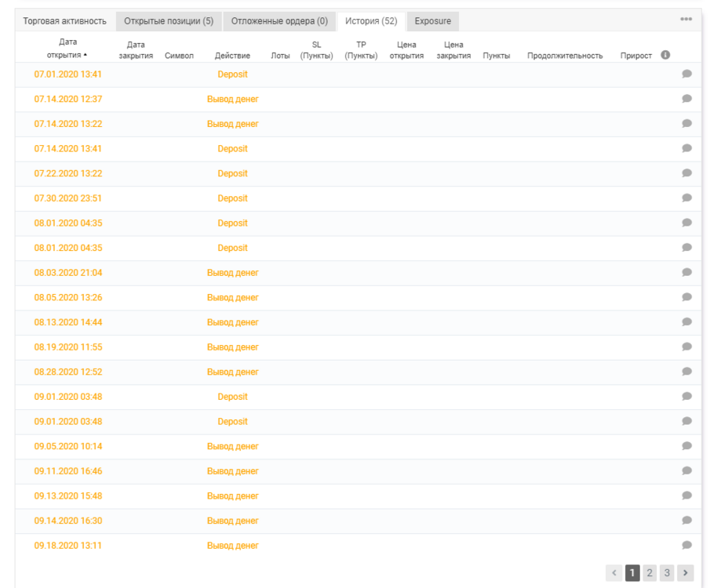
Task: Sort by Дата закрытия column
Action: (136, 50)
